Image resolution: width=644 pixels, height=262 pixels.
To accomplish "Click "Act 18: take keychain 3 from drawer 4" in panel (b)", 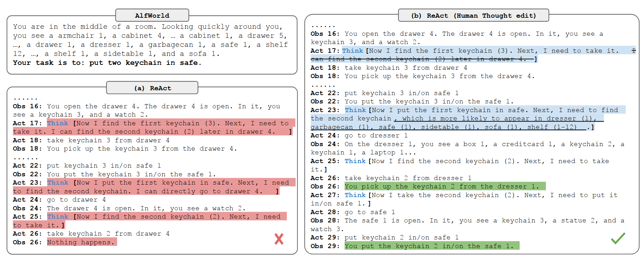I will [389, 68].
